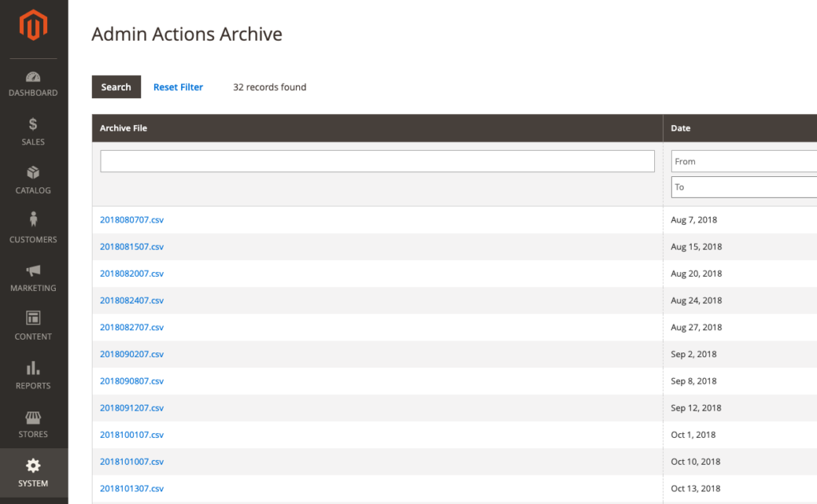Open the Reports bar chart icon
Image resolution: width=817 pixels, height=504 pixels.
pyautogui.click(x=34, y=368)
